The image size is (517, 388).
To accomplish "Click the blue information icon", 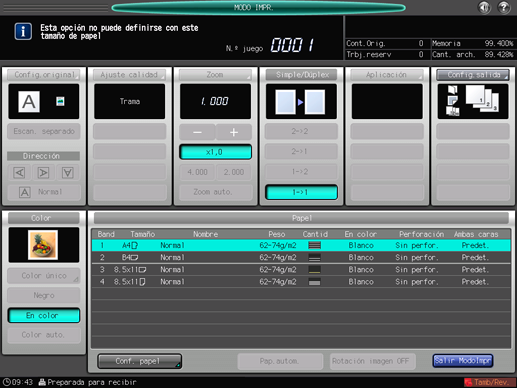I will (x=23, y=32).
